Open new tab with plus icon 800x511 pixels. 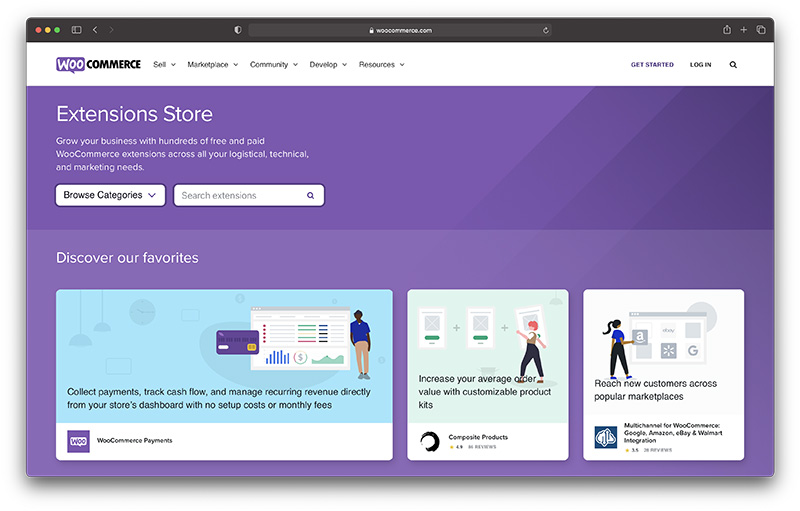click(x=744, y=30)
